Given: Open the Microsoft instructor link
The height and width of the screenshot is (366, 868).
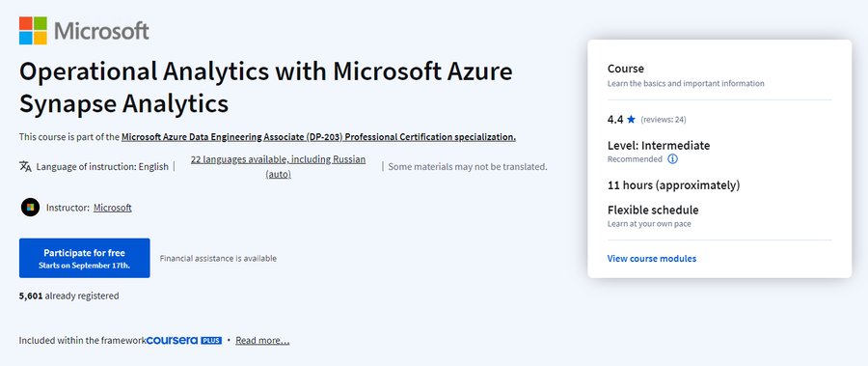Looking at the screenshot, I should point(113,208).
